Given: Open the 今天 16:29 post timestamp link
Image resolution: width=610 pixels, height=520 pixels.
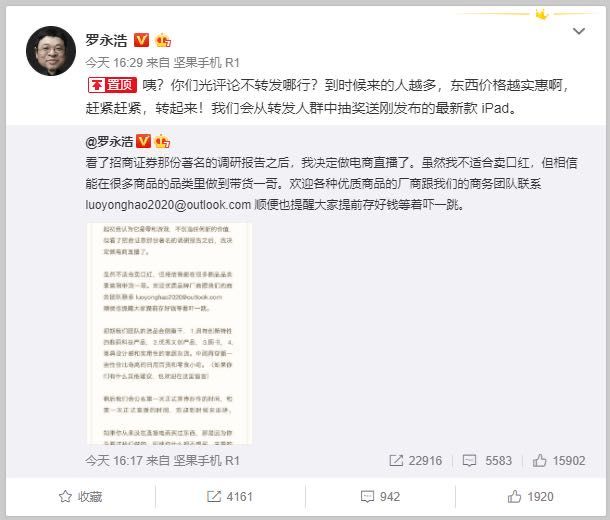Looking at the screenshot, I should pyautogui.click(x=114, y=63).
